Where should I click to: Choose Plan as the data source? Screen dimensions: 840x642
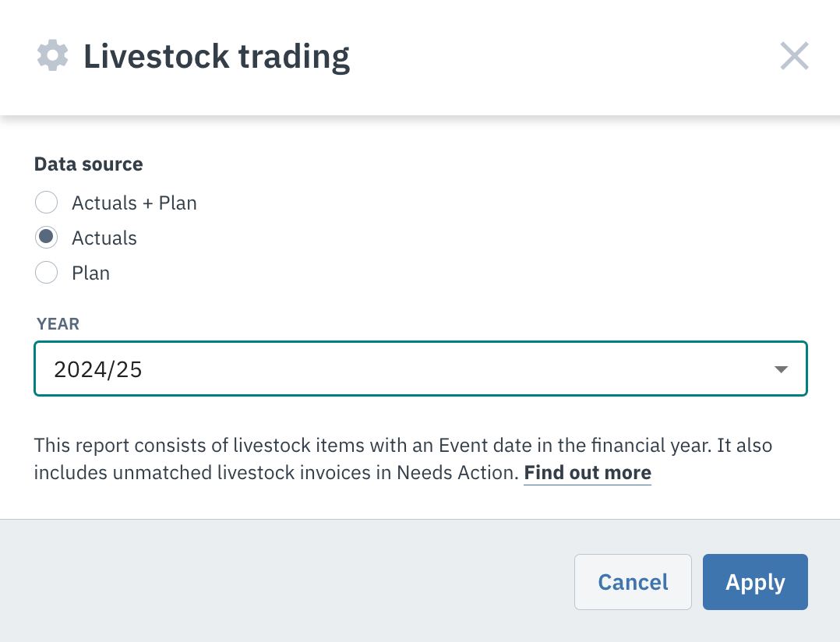(46, 273)
